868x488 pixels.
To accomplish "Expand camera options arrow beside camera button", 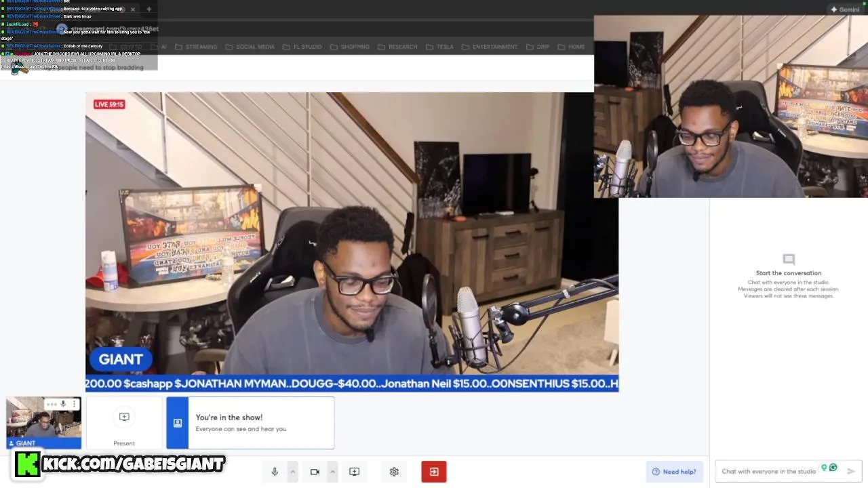I will (332, 472).
